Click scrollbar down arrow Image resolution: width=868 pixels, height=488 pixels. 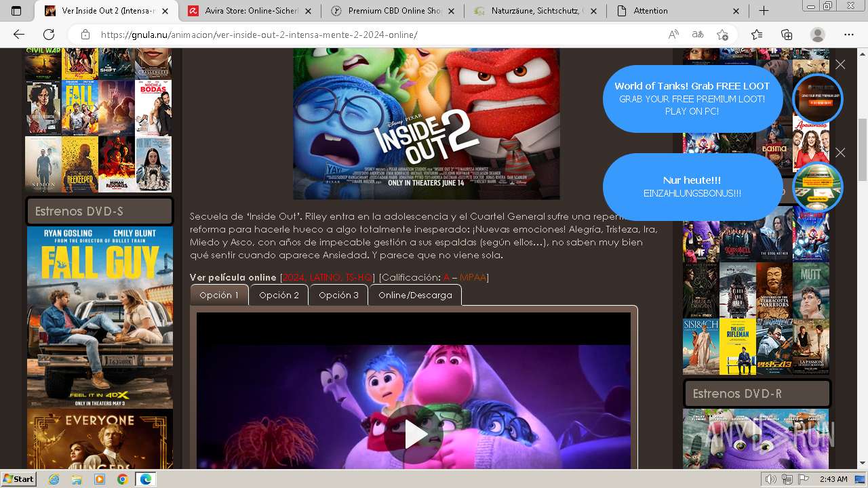point(862,464)
